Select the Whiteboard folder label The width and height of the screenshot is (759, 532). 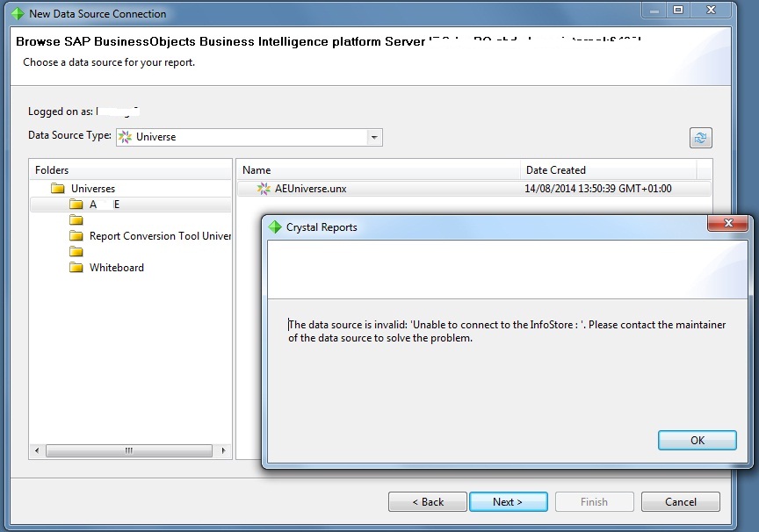pos(117,268)
